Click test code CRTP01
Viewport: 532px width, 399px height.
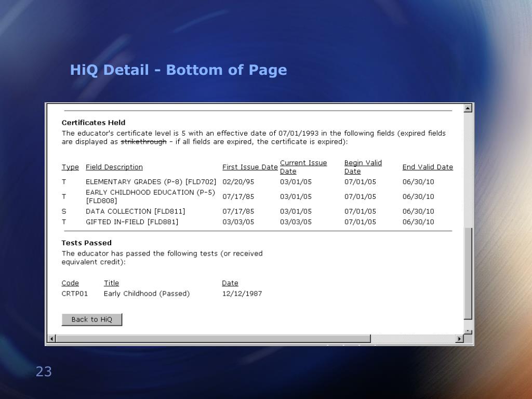tap(75, 294)
